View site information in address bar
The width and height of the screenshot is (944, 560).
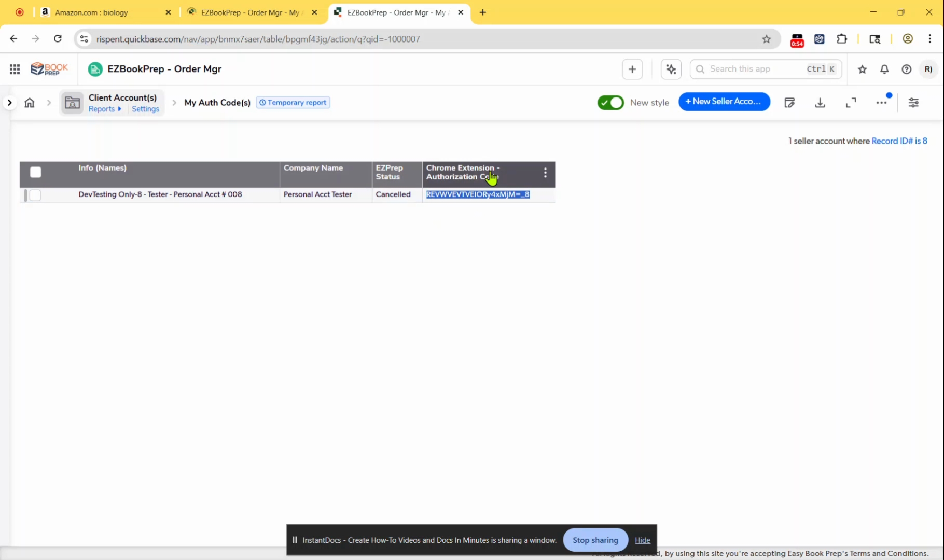coord(84,39)
